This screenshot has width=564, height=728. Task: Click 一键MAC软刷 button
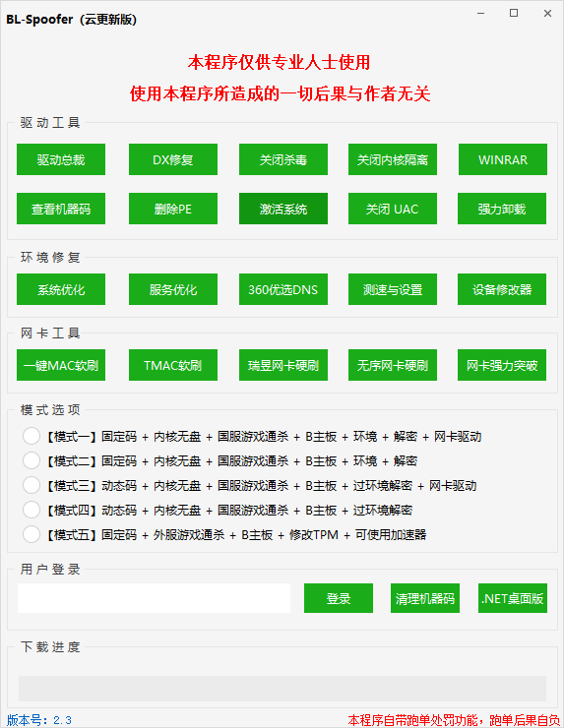pos(61,365)
